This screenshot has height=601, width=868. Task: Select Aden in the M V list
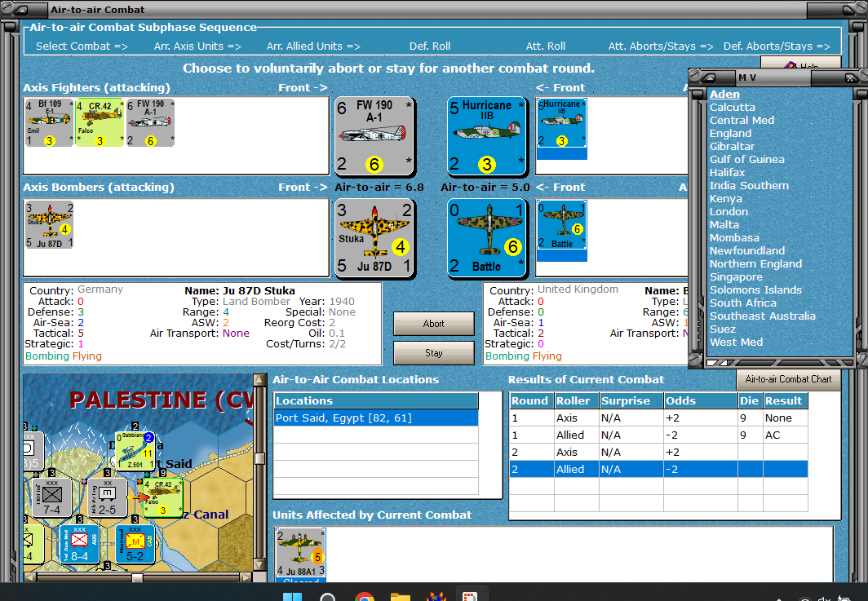coord(724,94)
